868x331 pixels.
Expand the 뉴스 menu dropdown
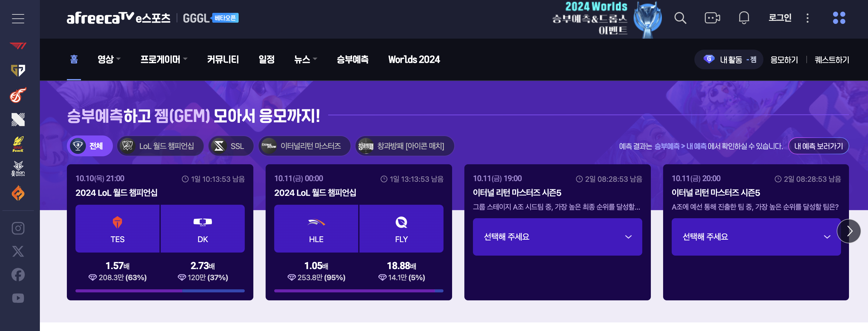click(x=305, y=59)
